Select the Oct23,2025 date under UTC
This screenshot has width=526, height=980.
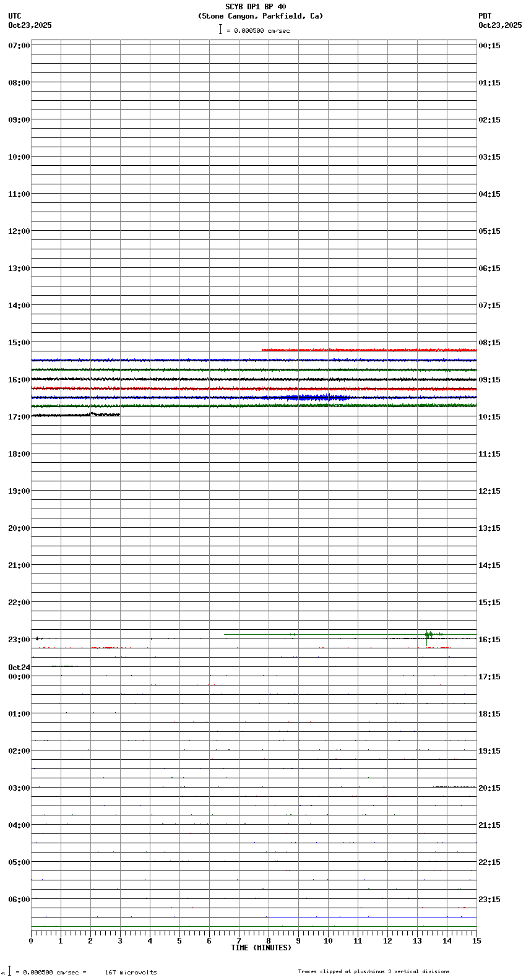(x=30, y=25)
